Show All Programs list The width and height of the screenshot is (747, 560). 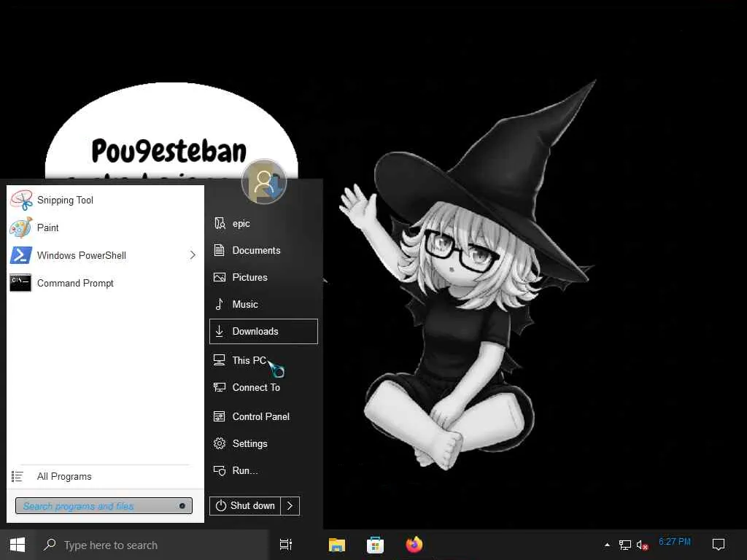tap(105, 476)
